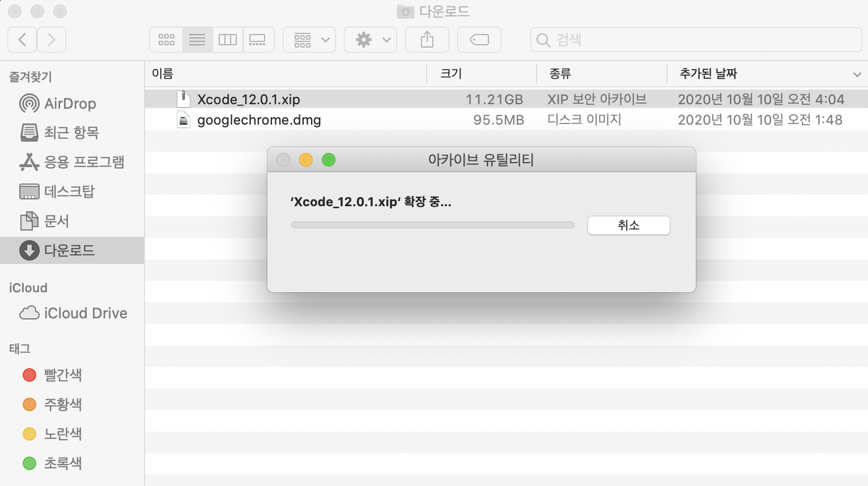Screen dimensions: 868x486
Task: Click the 데스크탑 desktop icon
Action: (29, 191)
